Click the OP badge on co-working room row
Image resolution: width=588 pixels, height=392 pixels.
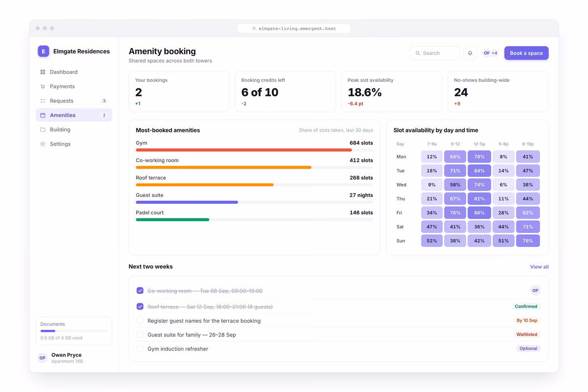pyautogui.click(x=535, y=291)
